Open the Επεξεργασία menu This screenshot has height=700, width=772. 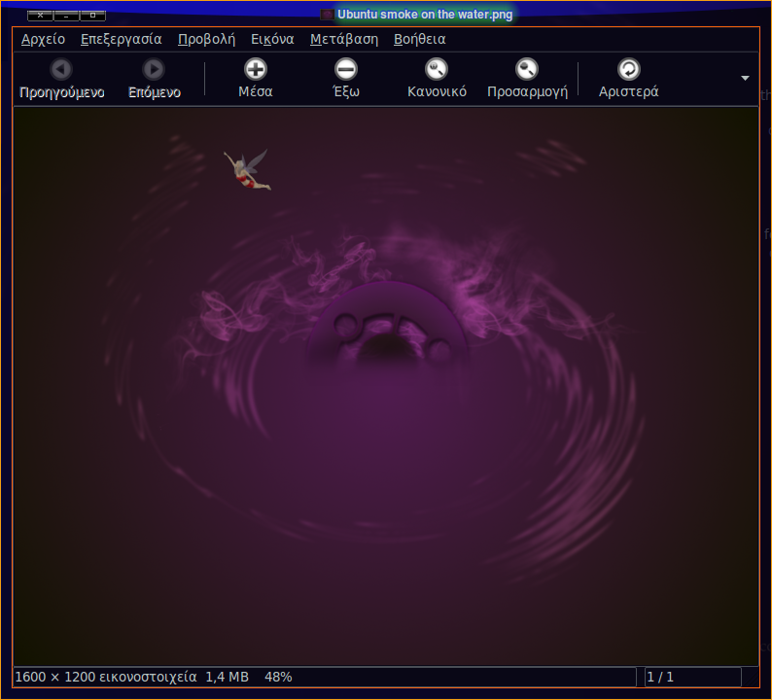click(x=122, y=40)
